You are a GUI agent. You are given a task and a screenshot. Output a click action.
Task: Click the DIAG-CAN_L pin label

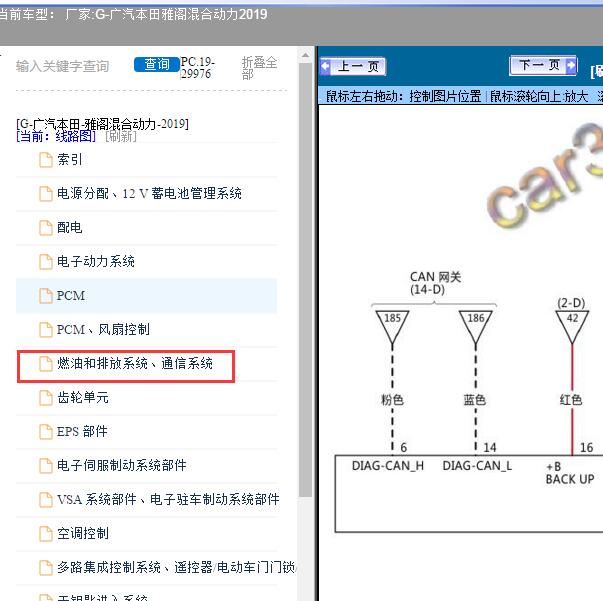click(x=477, y=466)
